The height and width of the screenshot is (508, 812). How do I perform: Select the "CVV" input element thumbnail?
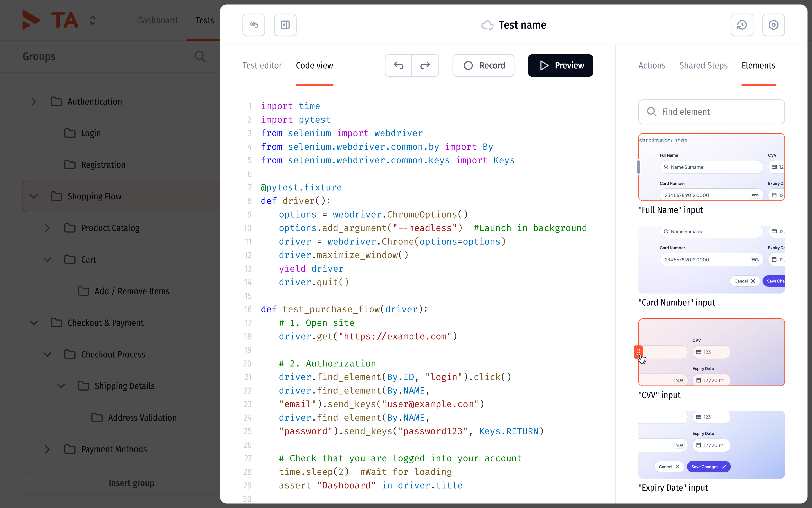[711, 352]
